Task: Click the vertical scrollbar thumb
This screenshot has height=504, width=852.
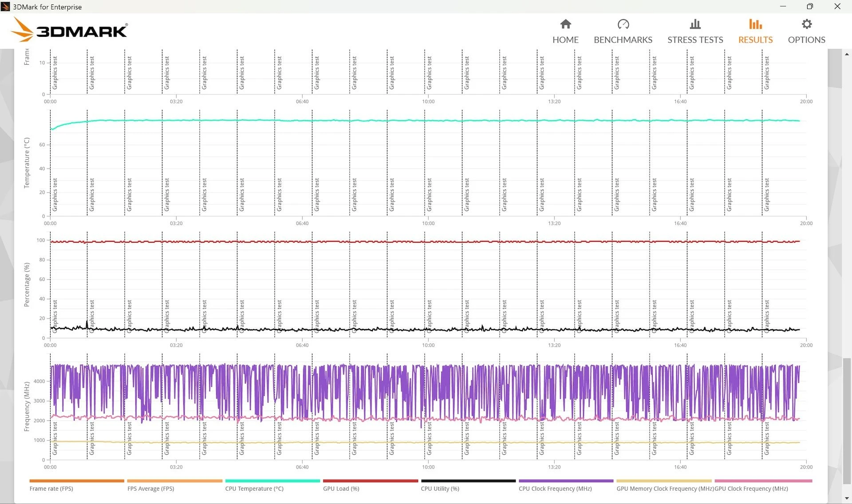Action: click(846, 421)
